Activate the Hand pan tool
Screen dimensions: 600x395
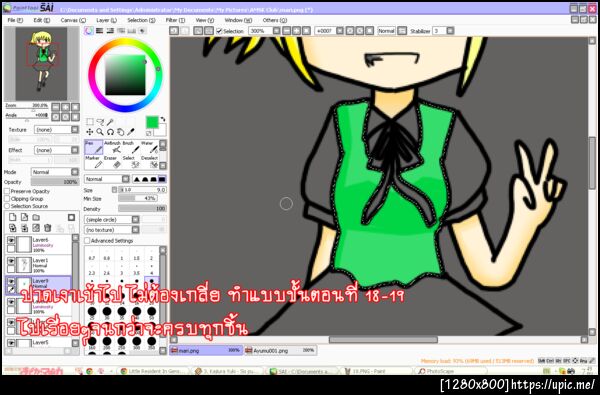click(121, 132)
